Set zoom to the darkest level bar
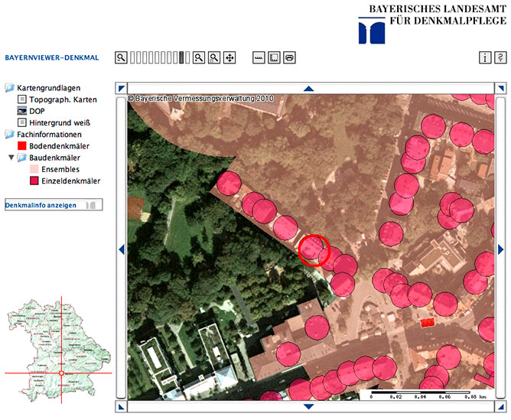This screenshot has width=511, height=420. pyautogui.click(x=182, y=57)
